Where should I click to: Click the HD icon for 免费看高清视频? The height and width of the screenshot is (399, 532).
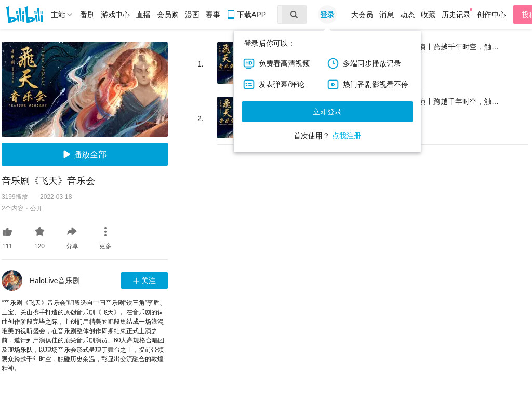pyautogui.click(x=249, y=63)
